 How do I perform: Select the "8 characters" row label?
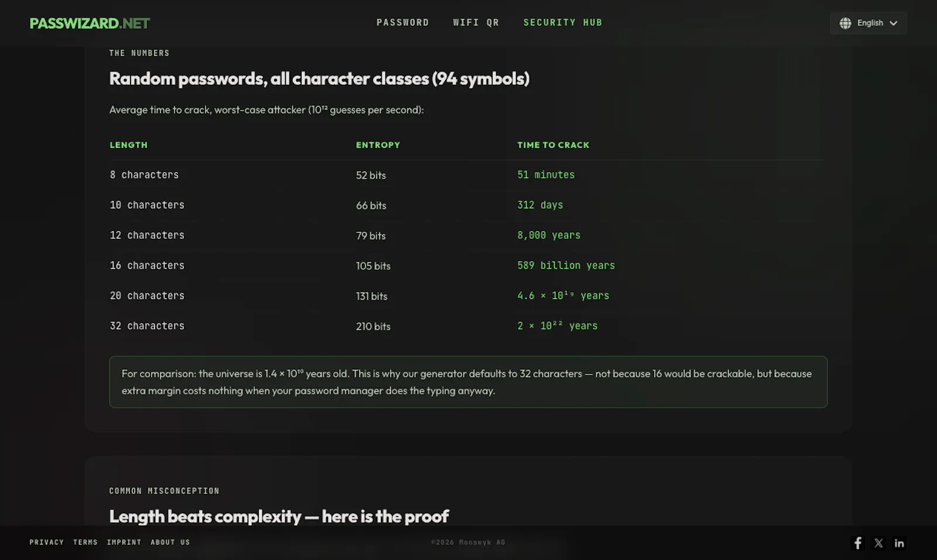(x=144, y=175)
